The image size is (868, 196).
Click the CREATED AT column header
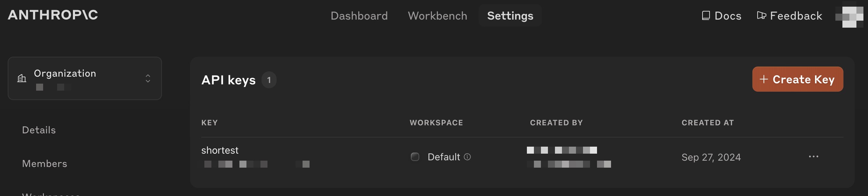pos(707,123)
